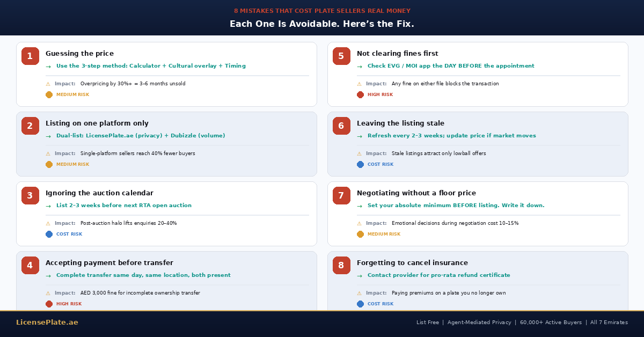Click the 3-step method fix text
This screenshot has height=337, width=644.
click(151, 66)
